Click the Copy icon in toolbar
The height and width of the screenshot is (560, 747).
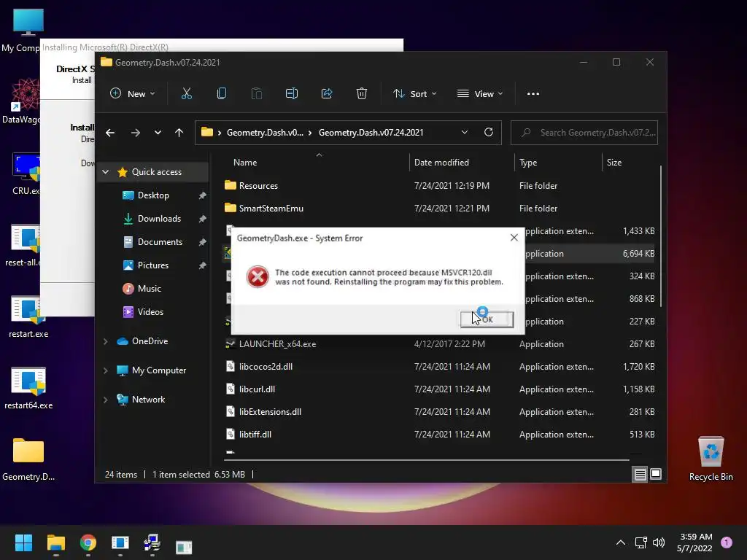[x=222, y=94]
